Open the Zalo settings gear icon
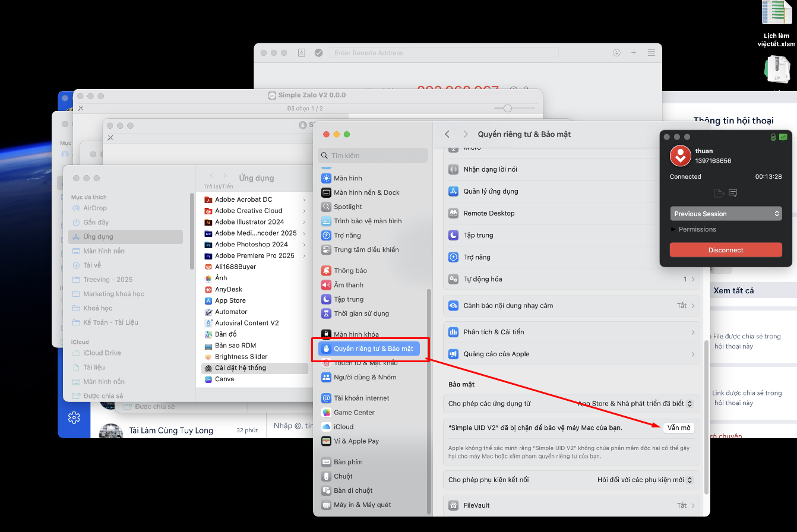This screenshot has height=532, width=797. click(74, 417)
